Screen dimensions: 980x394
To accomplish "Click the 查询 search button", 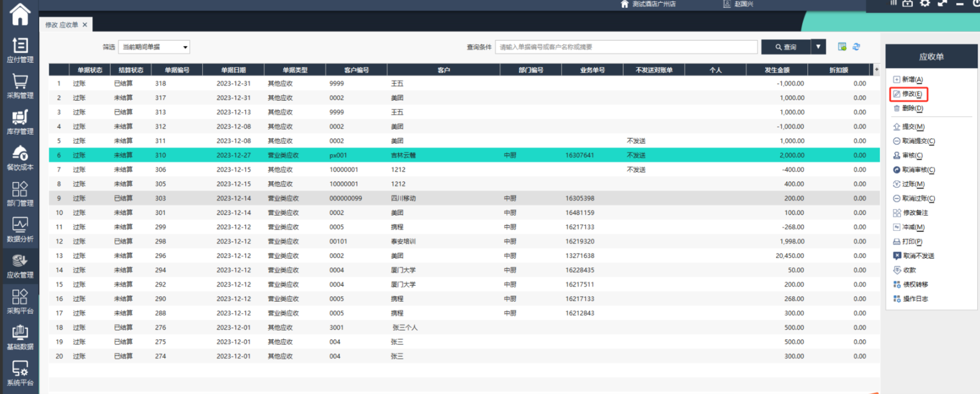I will (x=786, y=47).
